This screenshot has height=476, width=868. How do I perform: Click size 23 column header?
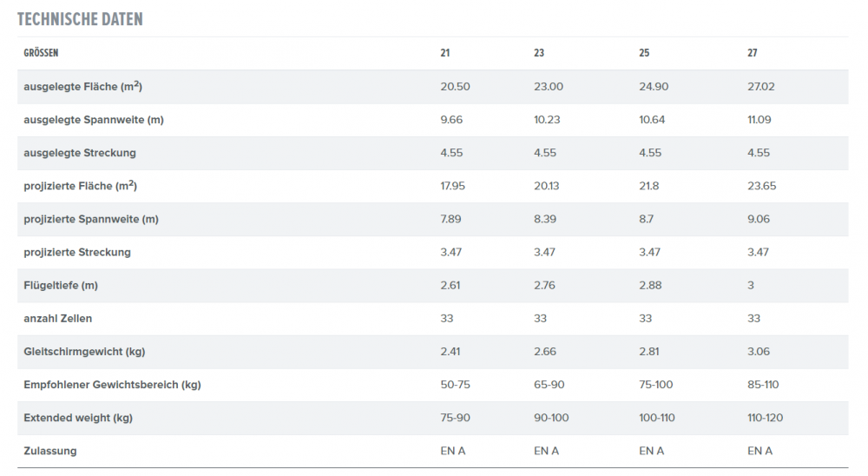click(539, 53)
